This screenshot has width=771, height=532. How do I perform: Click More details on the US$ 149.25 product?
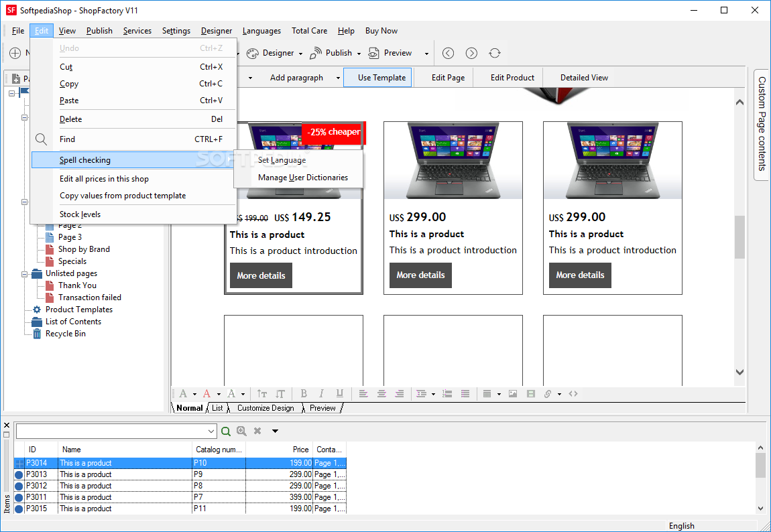coord(261,275)
